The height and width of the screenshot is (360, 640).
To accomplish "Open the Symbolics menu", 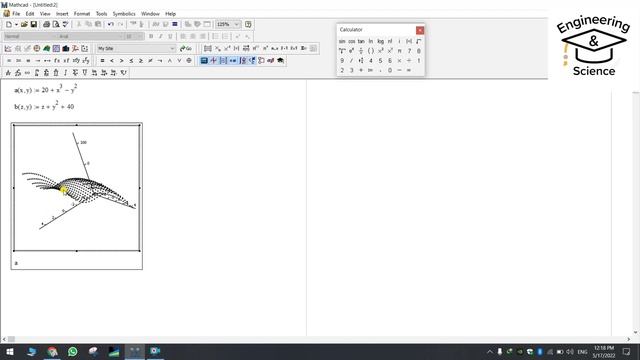I will point(124,13).
